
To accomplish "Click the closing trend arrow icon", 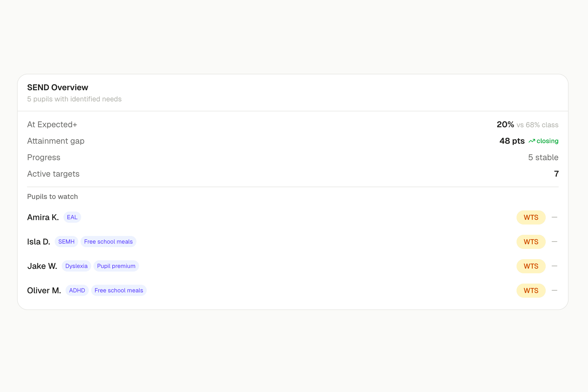I will (532, 141).
